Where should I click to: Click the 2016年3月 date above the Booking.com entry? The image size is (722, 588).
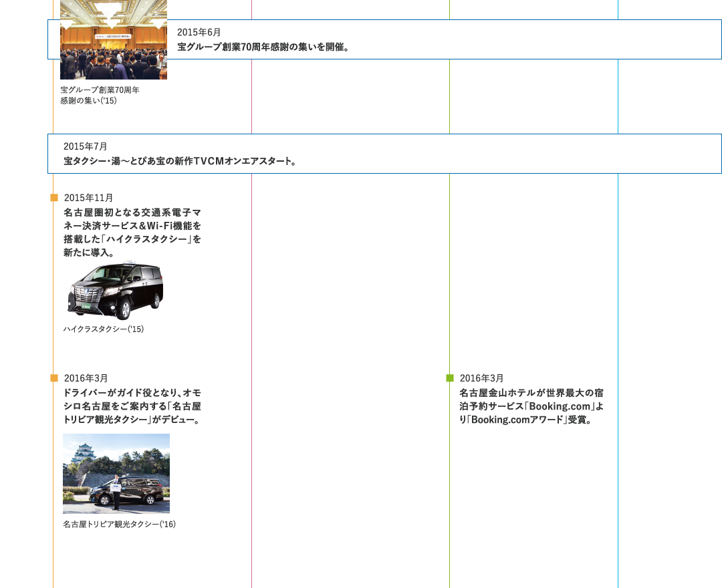point(481,378)
